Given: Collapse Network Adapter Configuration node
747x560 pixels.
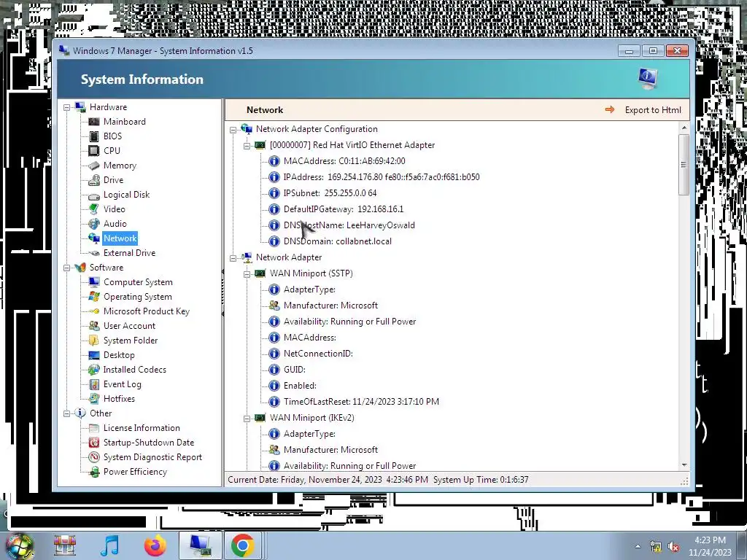Looking at the screenshot, I should (233, 130).
